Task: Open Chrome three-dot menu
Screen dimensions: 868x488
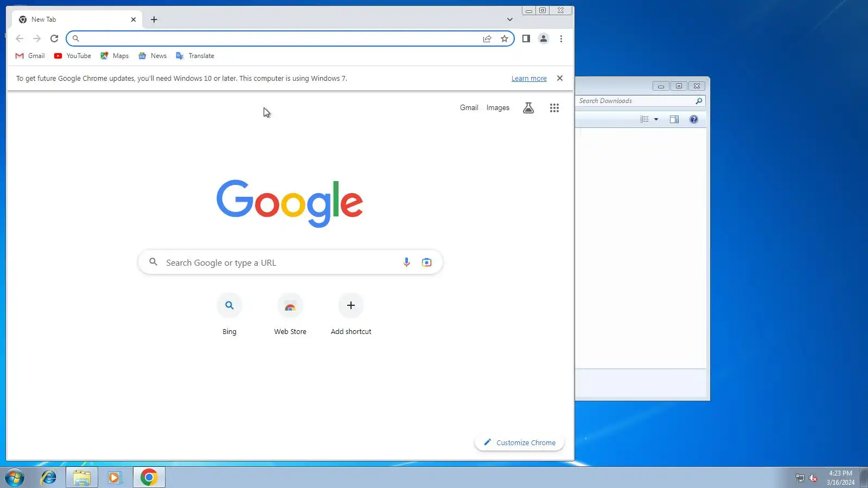Action: point(561,38)
